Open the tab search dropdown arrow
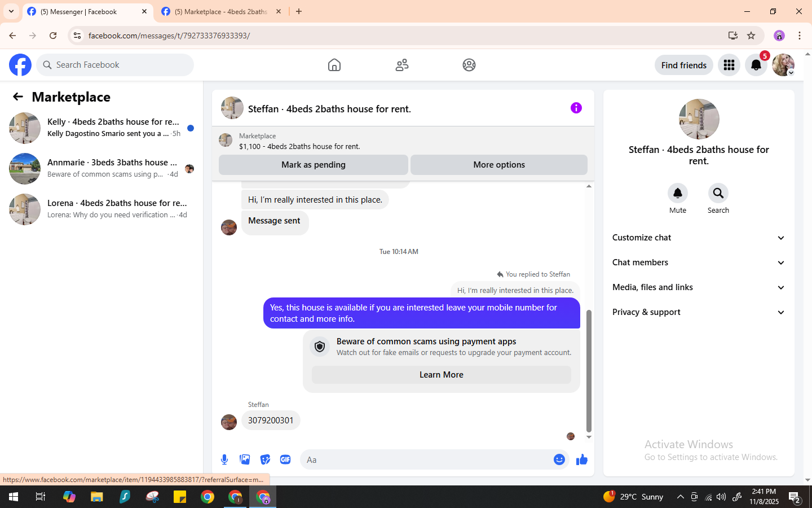The height and width of the screenshot is (508, 812). (11, 11)
